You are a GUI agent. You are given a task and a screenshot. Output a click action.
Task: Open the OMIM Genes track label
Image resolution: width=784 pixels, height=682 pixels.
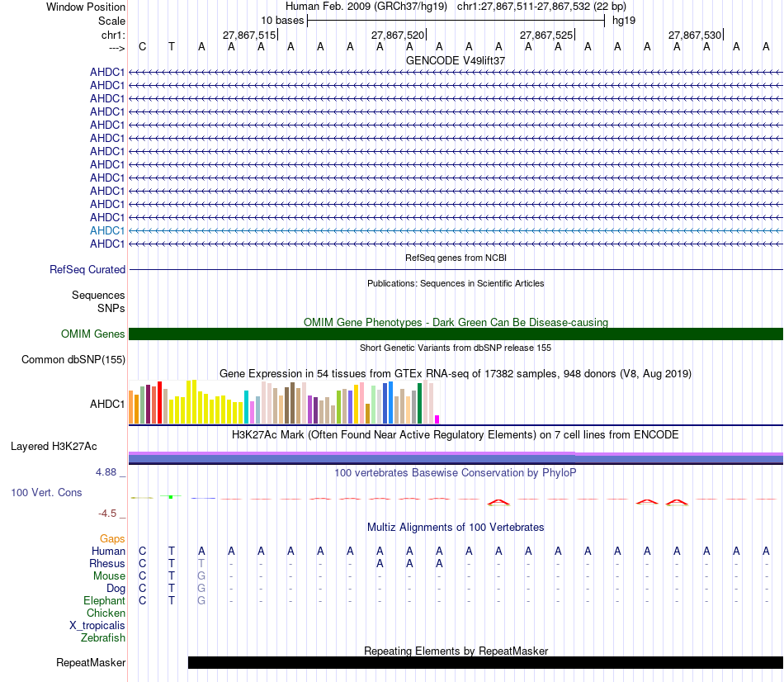(x=92, y=334)
